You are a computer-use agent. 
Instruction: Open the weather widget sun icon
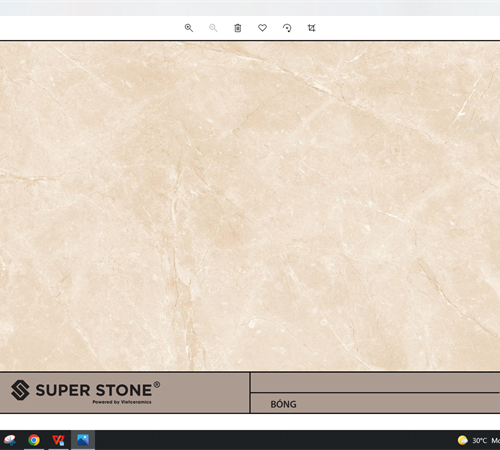pos(462,440)
